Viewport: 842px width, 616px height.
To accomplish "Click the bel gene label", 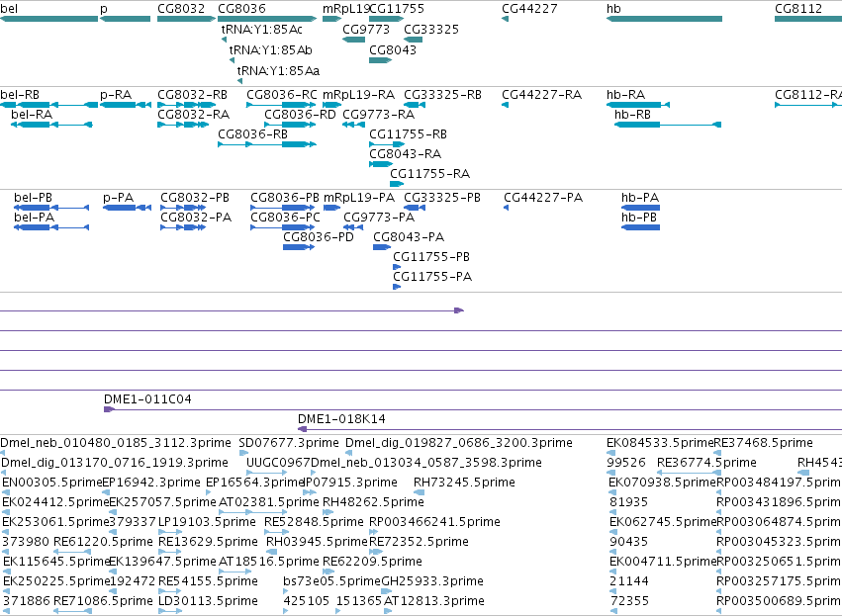I will [9, 9].
